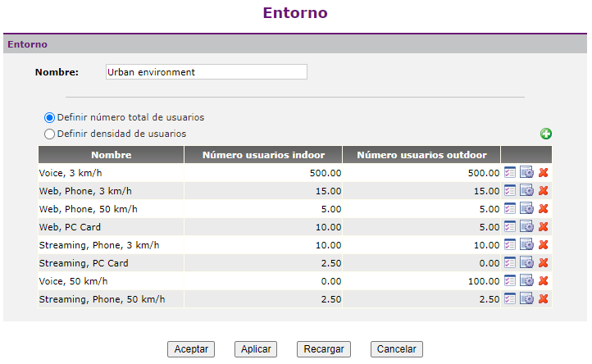
Task: Add a new user type with green plus icon
Action: (545, 134)
